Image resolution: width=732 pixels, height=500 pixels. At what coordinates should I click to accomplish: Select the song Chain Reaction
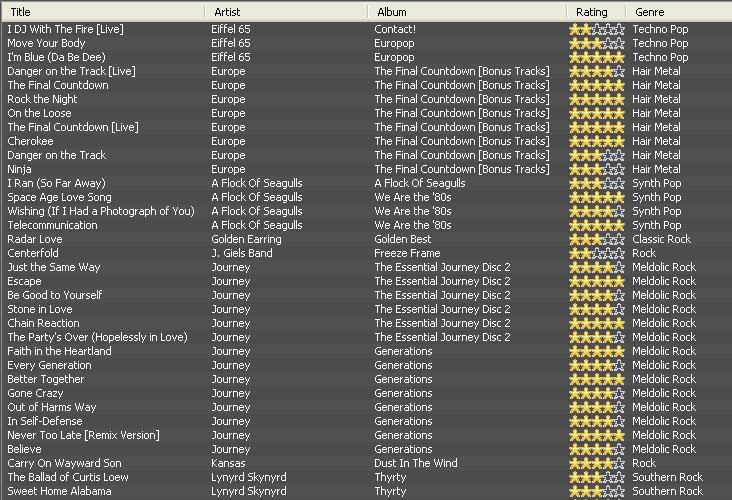(43, 324)
